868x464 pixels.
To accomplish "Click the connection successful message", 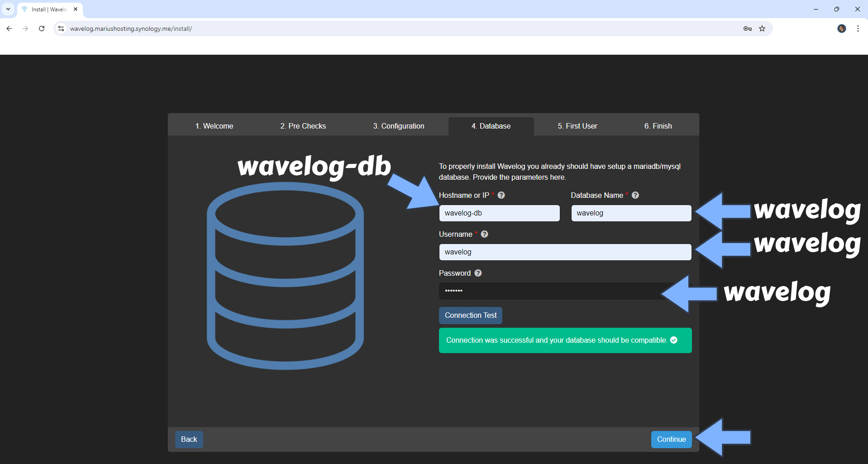I will click(565, 340).
